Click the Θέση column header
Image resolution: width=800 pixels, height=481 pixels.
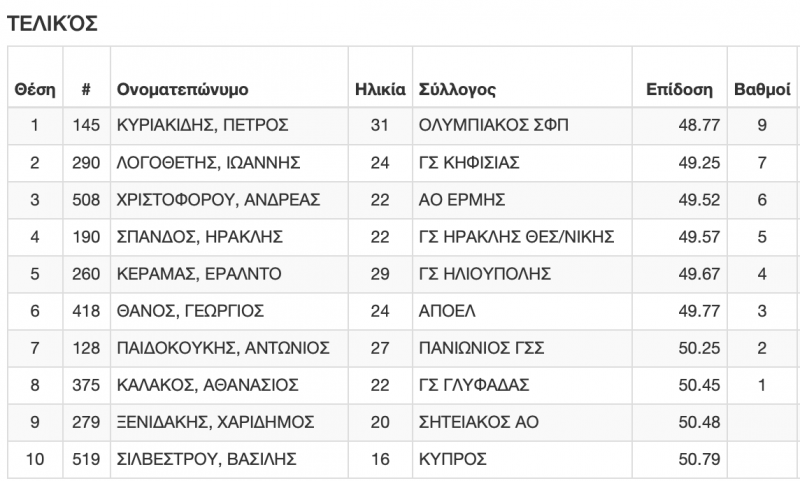pos(34,88)
